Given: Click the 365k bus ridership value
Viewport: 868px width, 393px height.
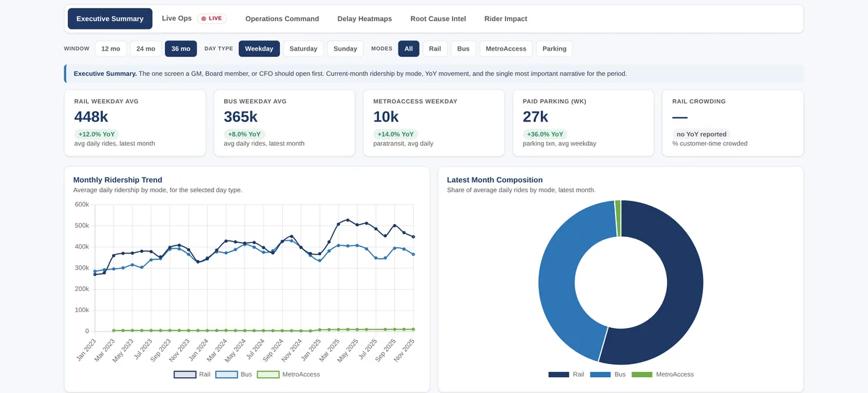Looking at the screenshot, I should (x=241, y=116).
